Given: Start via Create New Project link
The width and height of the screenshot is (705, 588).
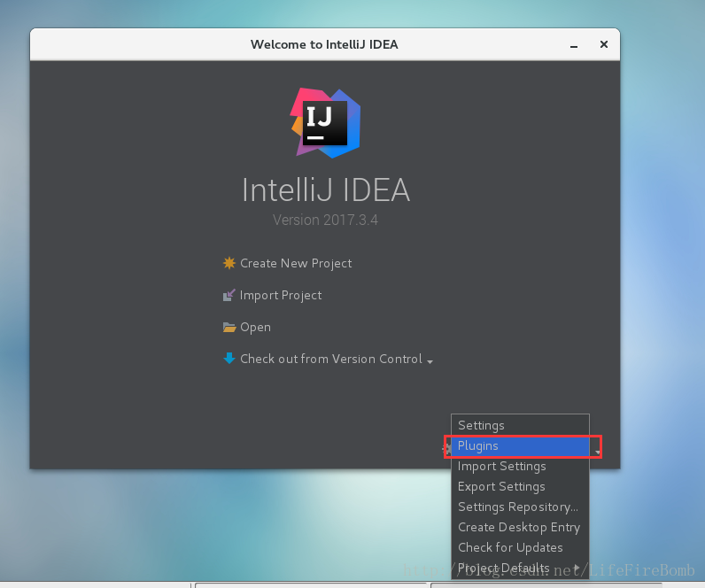Looking at the screenshot, I should (x=296, y=263).
